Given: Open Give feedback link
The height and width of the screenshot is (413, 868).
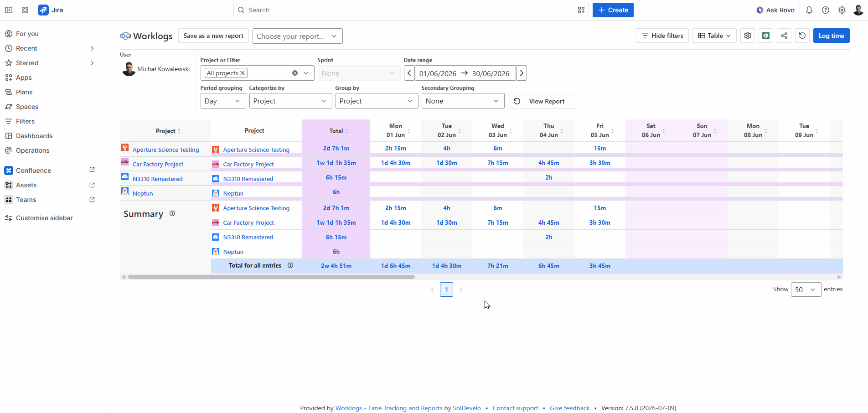Looking at the screenshot, I should [x=570, y=408].
